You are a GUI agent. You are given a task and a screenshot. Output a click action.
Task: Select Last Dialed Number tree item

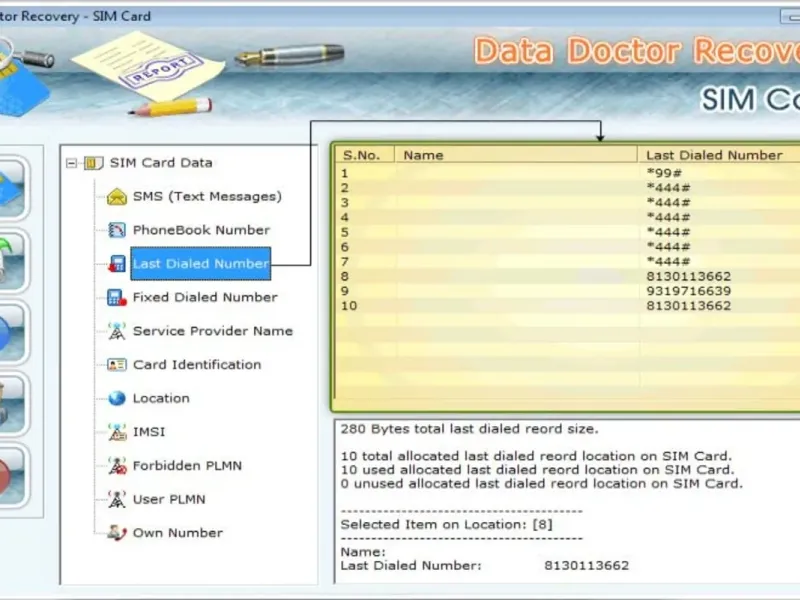(x=201, y=264)
